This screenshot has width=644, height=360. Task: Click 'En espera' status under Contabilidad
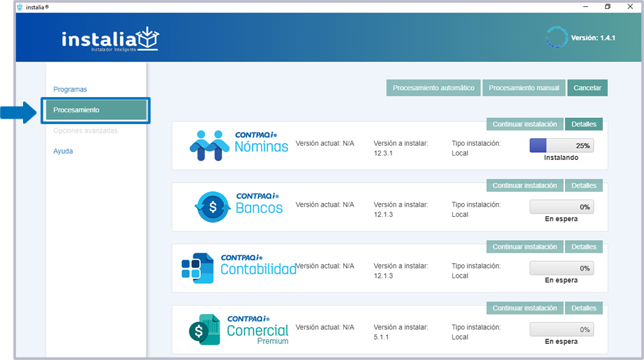point(561,280)
